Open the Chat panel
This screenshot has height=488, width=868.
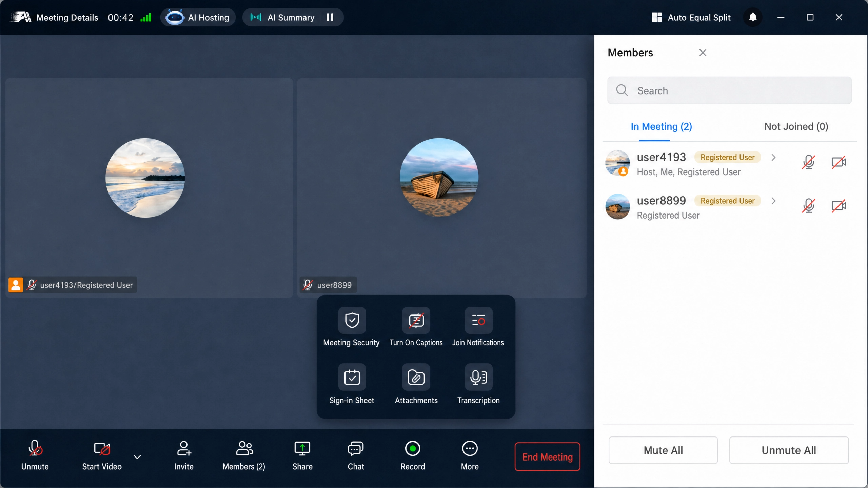tap(356, 455)
